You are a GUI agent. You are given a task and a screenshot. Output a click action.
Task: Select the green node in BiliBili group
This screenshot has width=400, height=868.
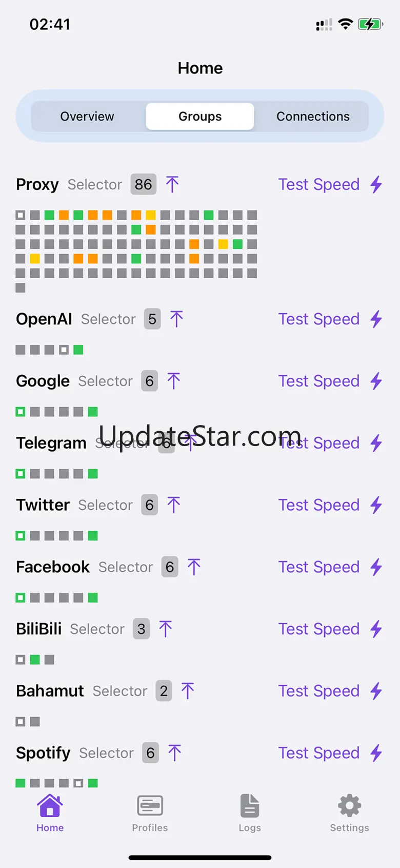click(x=35, y=660)
